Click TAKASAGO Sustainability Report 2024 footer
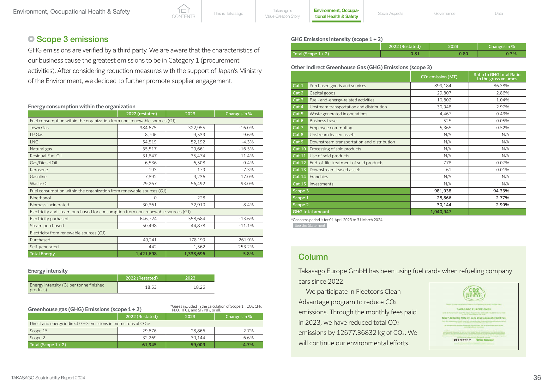 (x=48, y=378)
